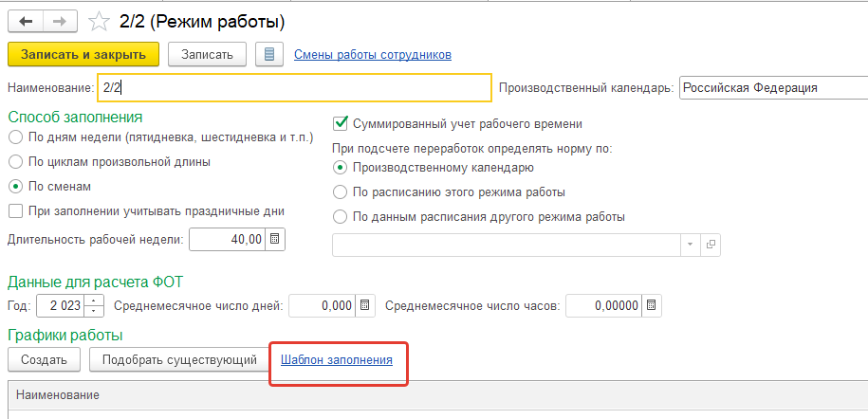Open calculator for Длительность рабочей недели
Image resolution: width=868 pixels, height=419 pixels.
point(274,240)
